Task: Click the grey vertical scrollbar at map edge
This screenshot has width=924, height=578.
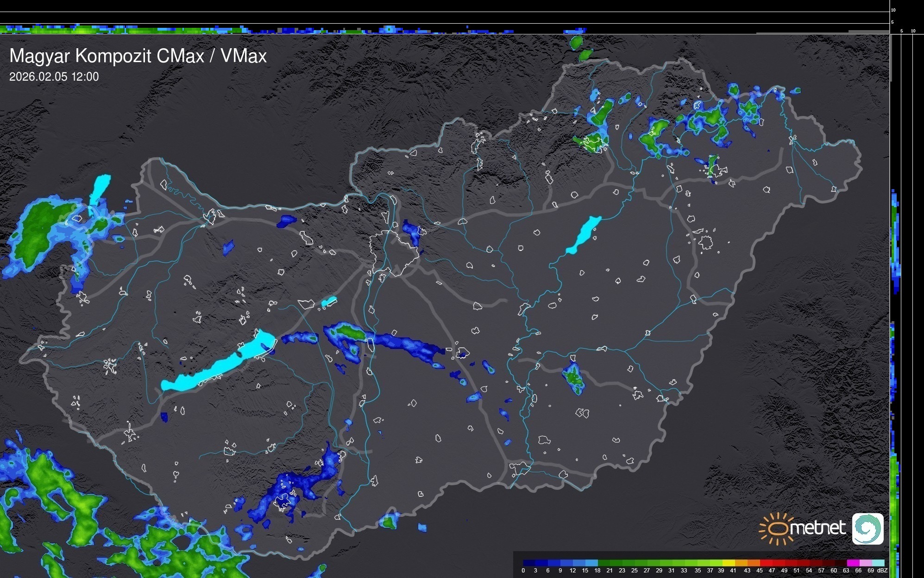Action: [890, 58]
